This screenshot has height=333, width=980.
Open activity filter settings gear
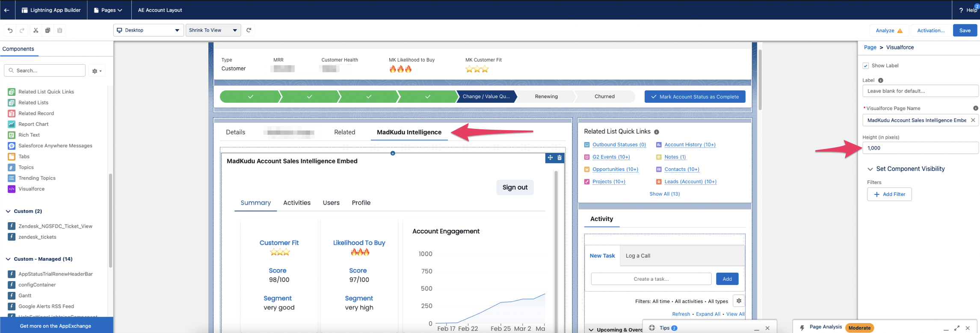click(739, 301)
